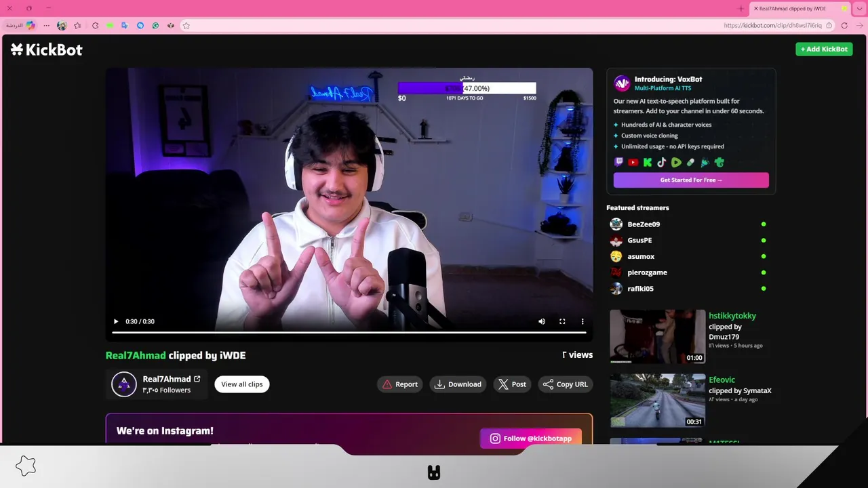Open the Real7Ahmad link in clip title
868x488 pixels.
(136, 355)
